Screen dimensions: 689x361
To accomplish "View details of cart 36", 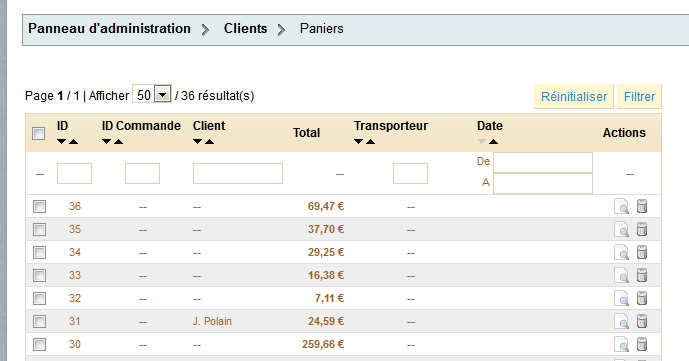I will click(621, 206).
